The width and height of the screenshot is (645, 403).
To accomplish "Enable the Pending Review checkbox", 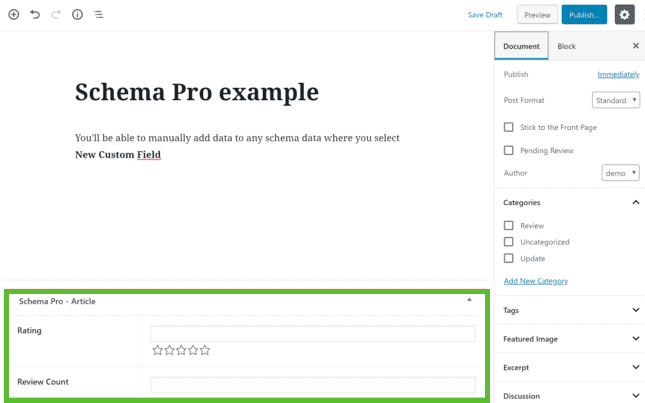I will 508,151.
